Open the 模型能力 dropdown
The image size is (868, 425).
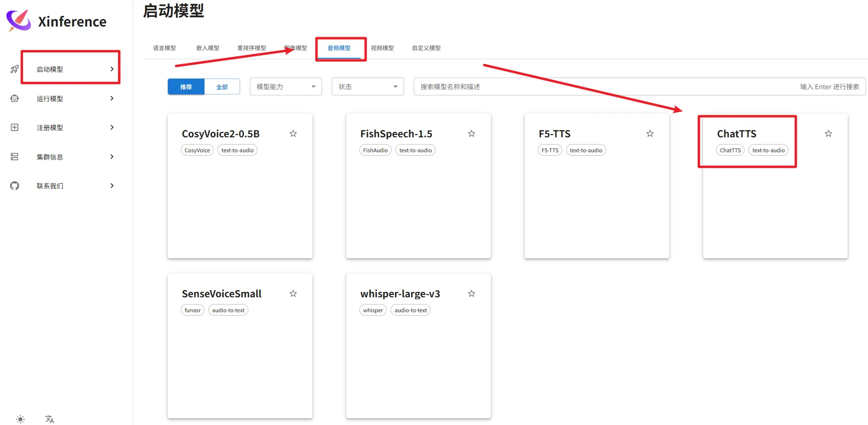[x=286, y=87]
